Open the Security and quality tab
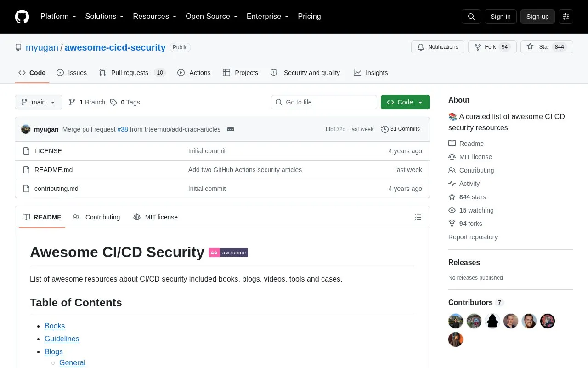 (305, 73)
